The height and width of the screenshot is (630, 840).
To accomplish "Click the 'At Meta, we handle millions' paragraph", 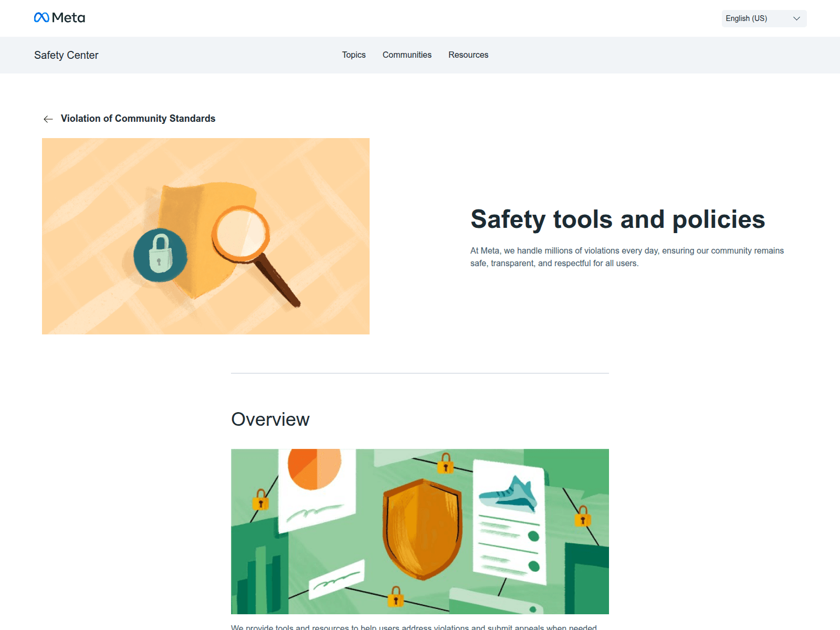I will tap(627, 257).
